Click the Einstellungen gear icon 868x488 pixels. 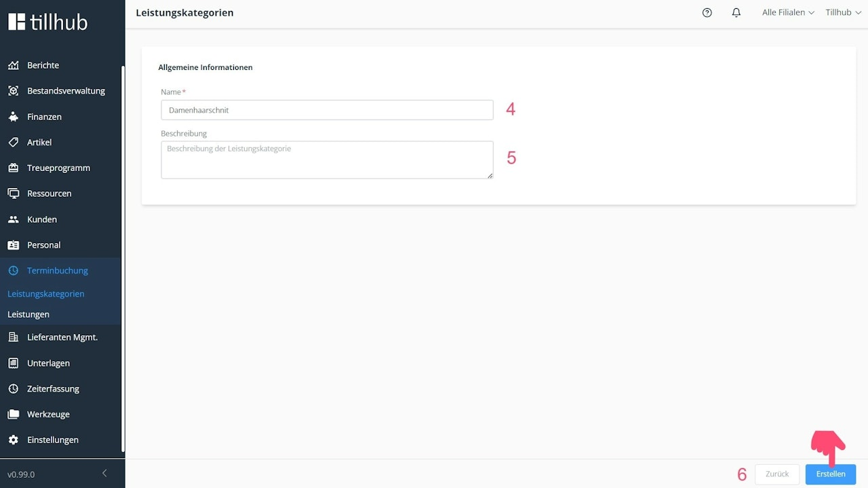(x=13, y=440)
